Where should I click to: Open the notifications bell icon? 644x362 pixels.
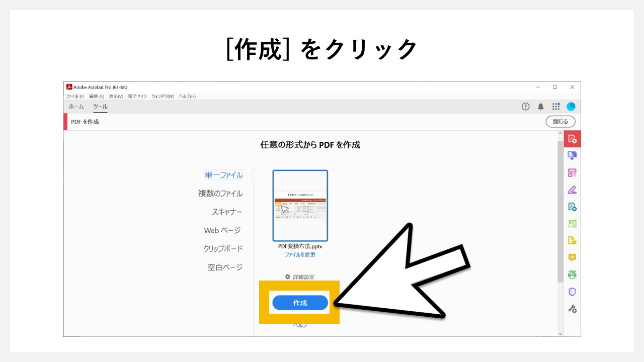541,106
